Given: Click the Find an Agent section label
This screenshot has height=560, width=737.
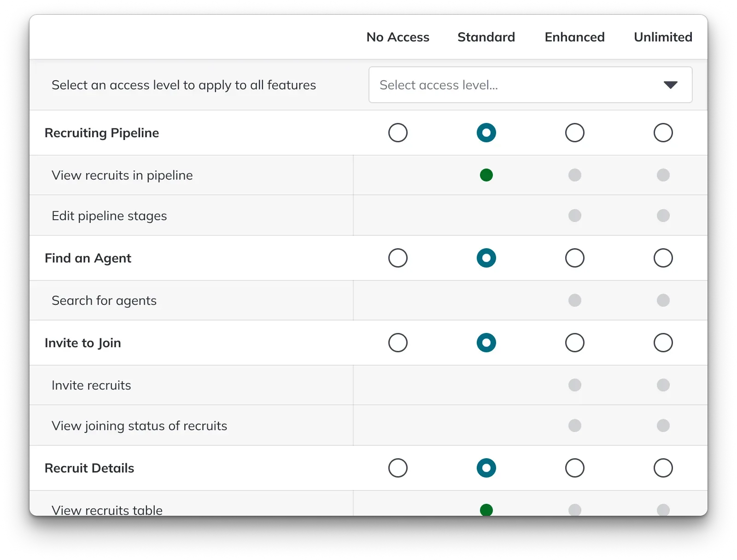Looking at the screenshot, I should pos(88,258).
